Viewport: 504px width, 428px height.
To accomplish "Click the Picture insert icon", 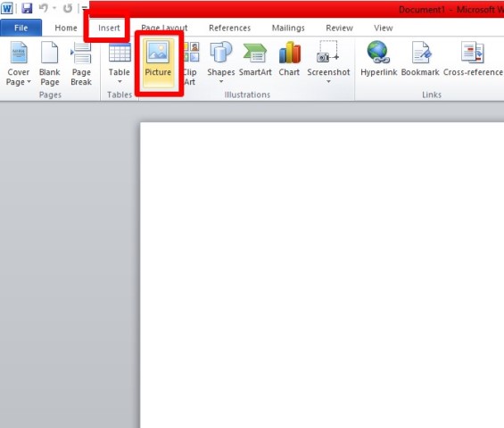I will click(158, 62).
